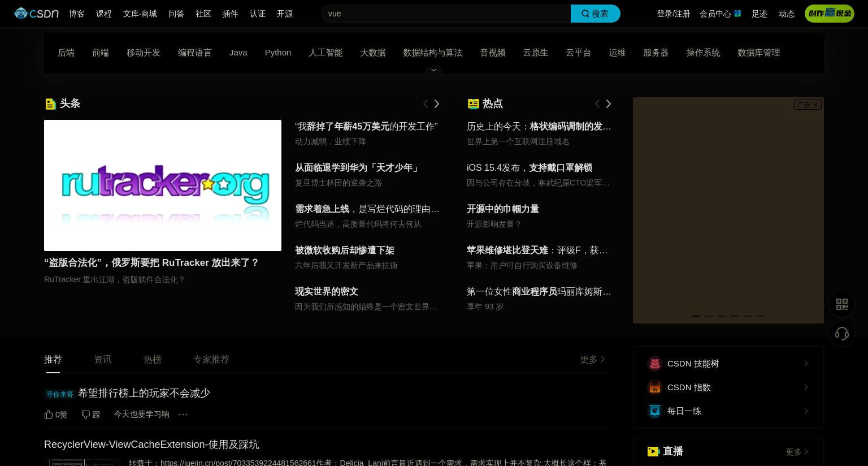Click the search magnifier button
868x466 pixels.
click(x=595, y=14)
